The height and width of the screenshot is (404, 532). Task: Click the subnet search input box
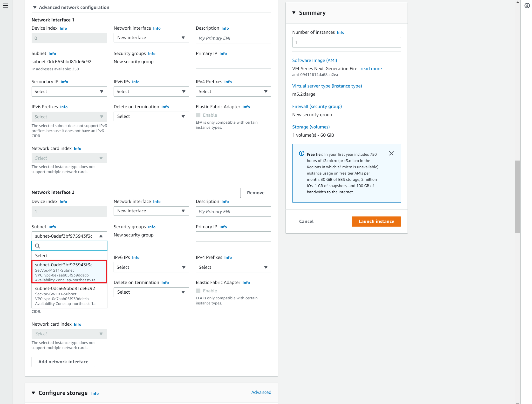pos(69,246)
